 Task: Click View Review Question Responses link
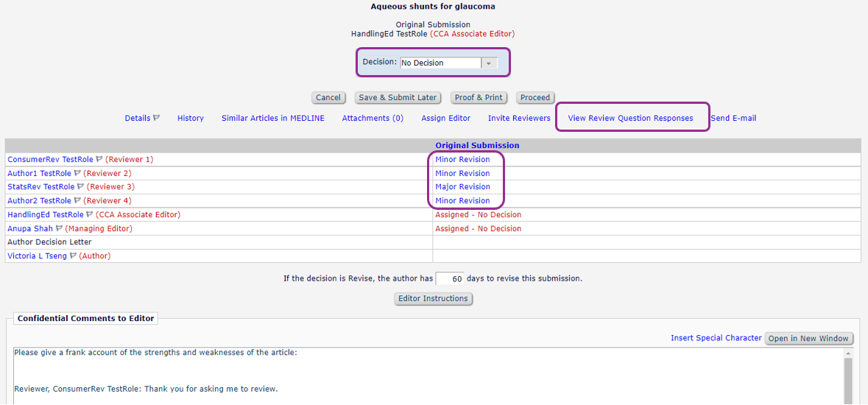coord(630,119)
